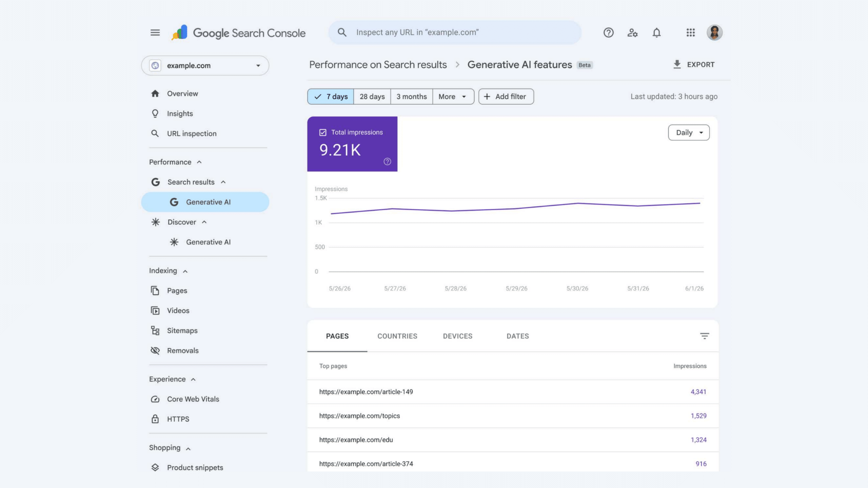Collapse the Discover group
The image size is (868, 488).
pos(204,222)
